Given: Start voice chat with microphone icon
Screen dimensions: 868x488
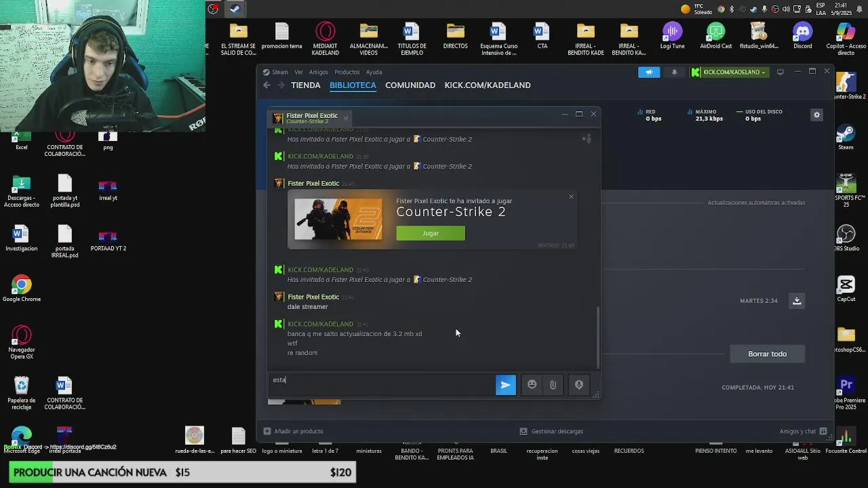Looking at the screenshot, I should [579, 385].
